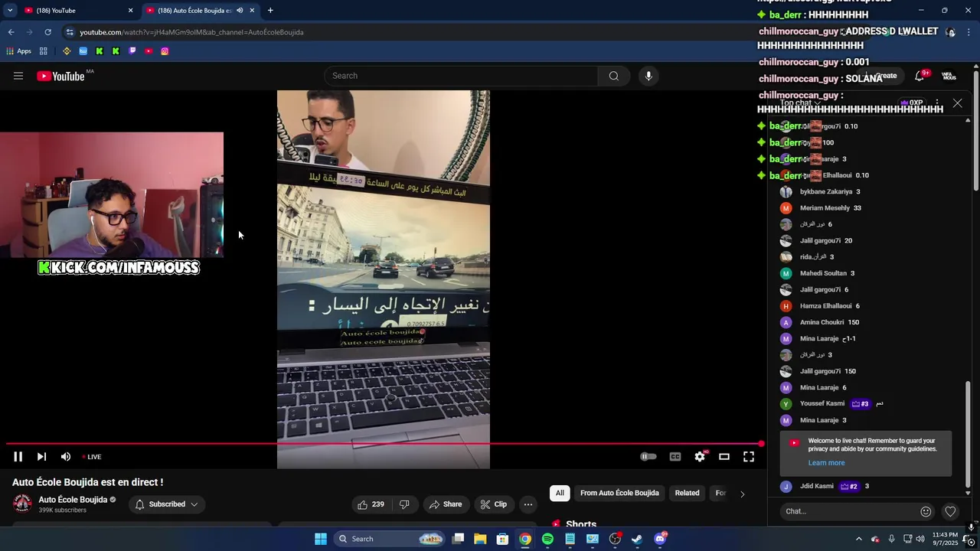The height and width of the screenshot is (551, 980).
Task: Click the Learn more link in chat
Action: (x=826, y=463)
